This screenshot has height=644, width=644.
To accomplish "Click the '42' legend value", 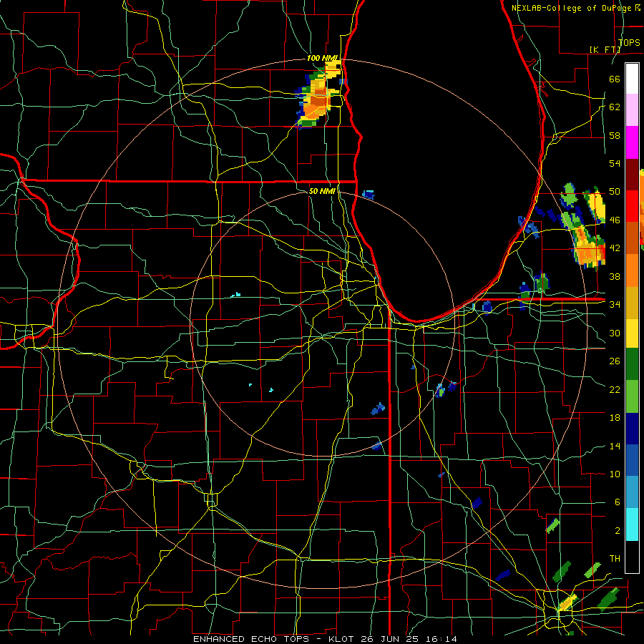I will [615, 248].
